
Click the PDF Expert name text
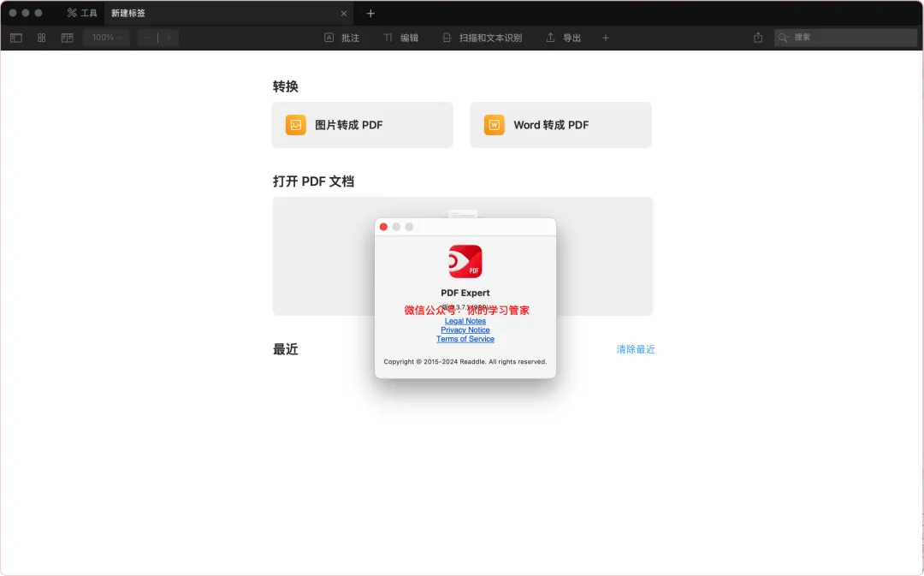coord(465,293)
